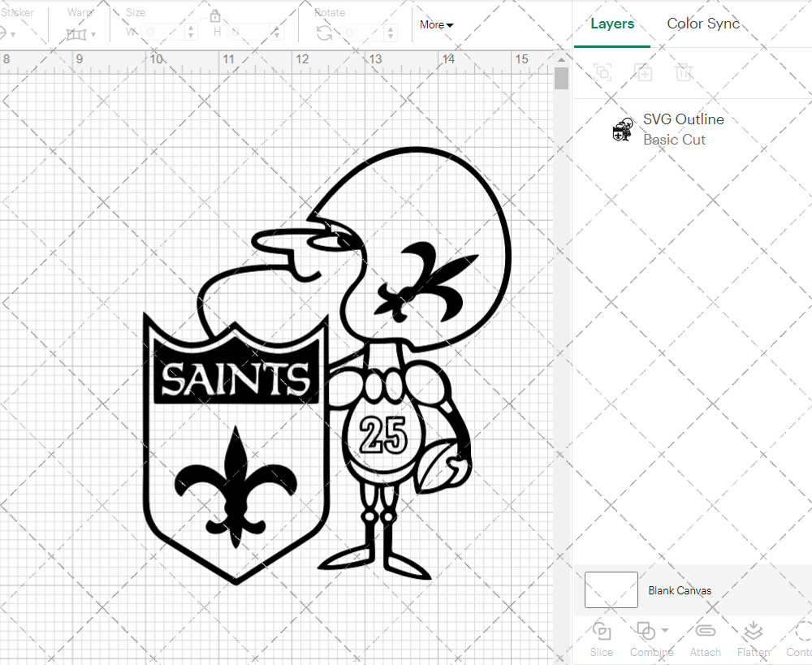Screen dimensions: 812x665
Task: Open the Combine dropdown arrow
Action: (665, 630)
